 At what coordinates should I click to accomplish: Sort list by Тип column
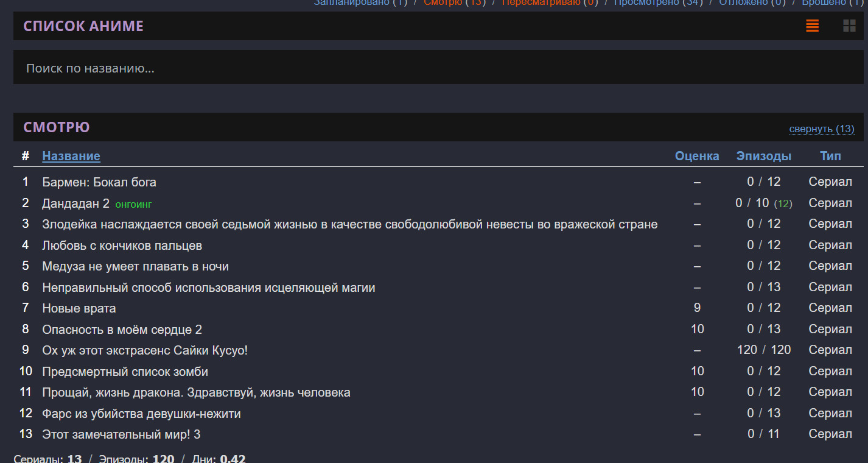(x=830, y=156)
